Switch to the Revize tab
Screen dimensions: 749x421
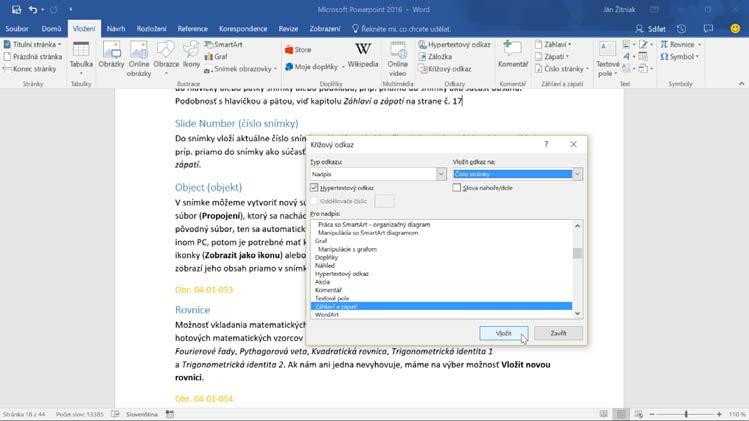288,29
